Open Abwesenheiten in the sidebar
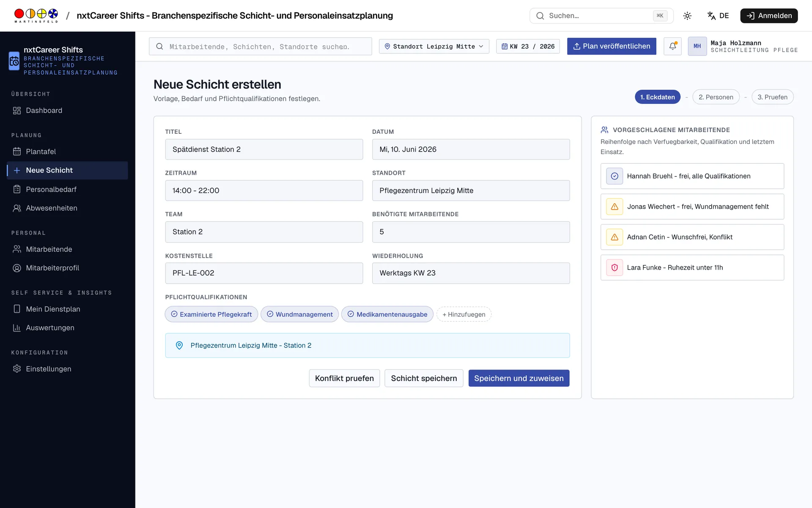The image size is (812, 508). pyautogui.click(x=67, y=208)
